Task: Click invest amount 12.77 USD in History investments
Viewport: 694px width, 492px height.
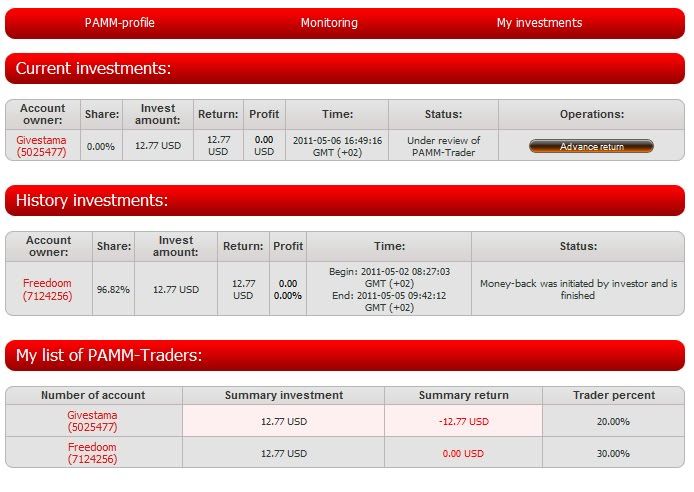Action: click(x=176, y=289)
